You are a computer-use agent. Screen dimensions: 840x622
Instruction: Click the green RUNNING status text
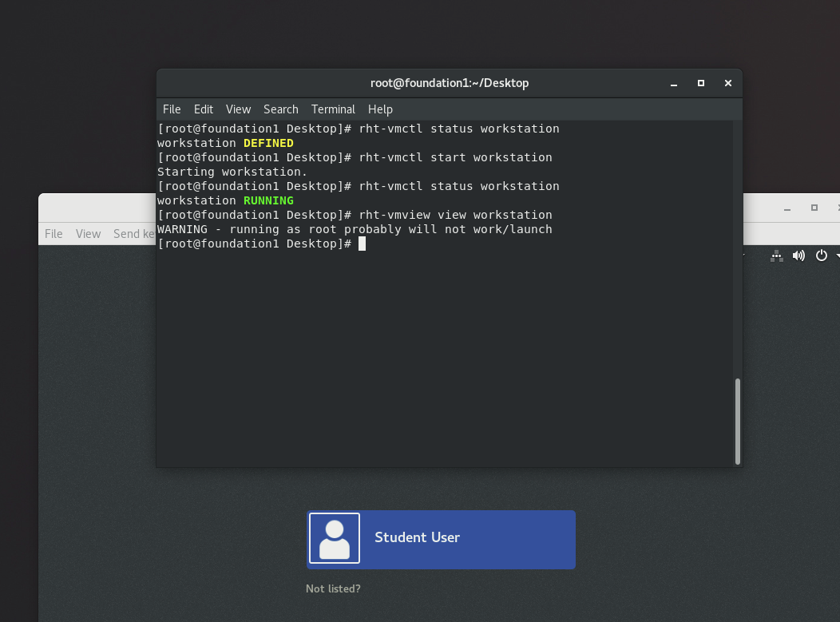click(x=268, y=200)
